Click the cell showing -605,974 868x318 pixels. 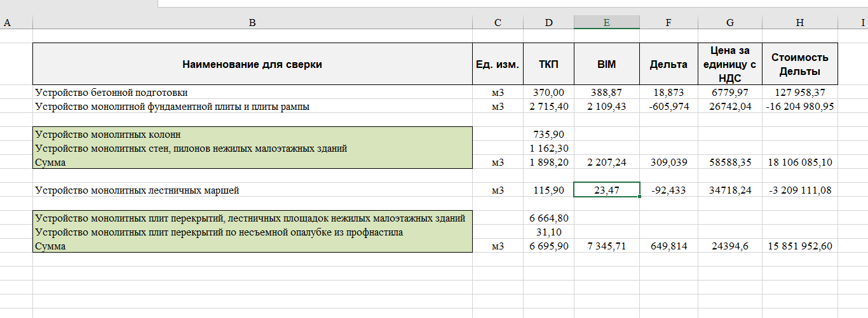(668, 107)
